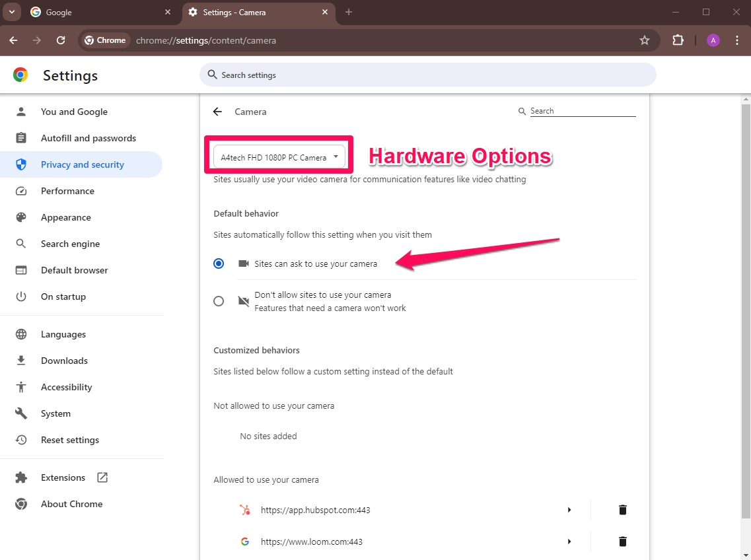Click the camera icon beside allow option
The width and height of the screenshot is (751, 560).
(x=242, y=263)
